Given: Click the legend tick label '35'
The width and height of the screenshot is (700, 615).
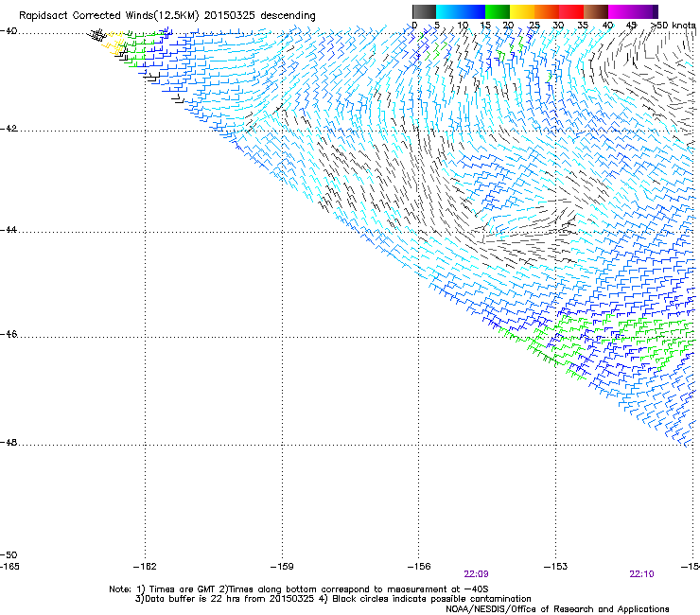Looking at the screenshot, I should (583, 26).
